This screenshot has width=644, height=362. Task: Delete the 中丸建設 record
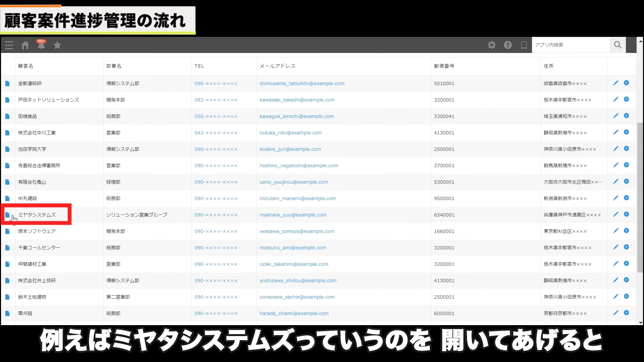coord(626,198)
